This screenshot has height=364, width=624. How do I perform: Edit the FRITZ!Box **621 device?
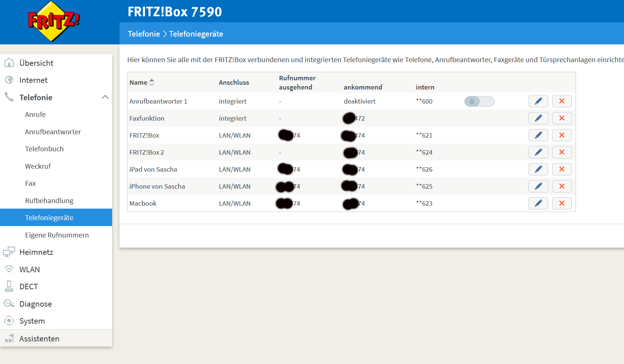[x=538, y=135]
